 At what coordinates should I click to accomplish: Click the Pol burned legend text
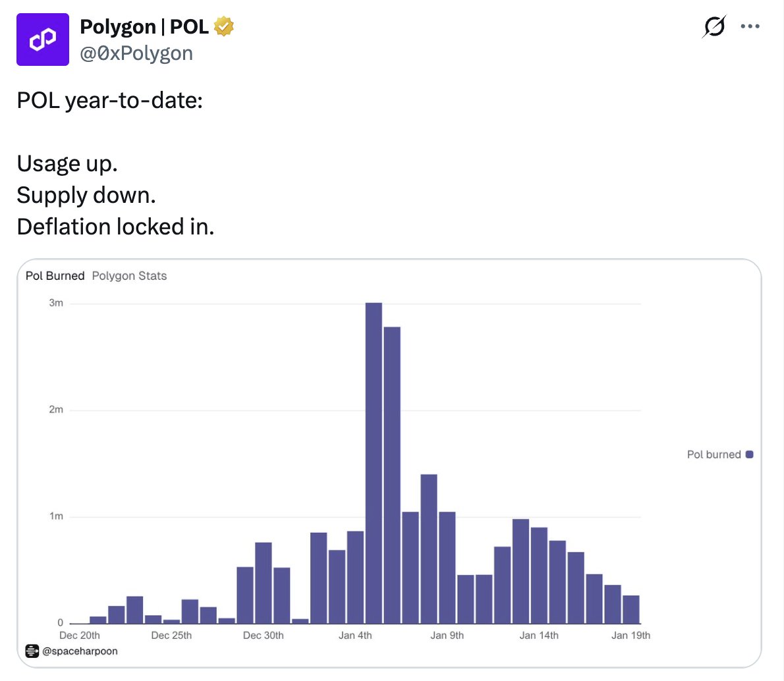[x=714, y=454]
